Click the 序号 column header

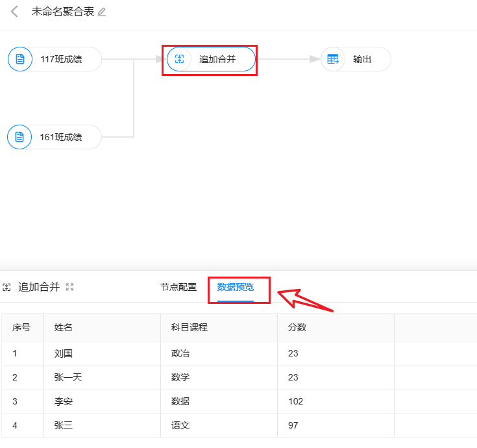click(x=21, y=327)
